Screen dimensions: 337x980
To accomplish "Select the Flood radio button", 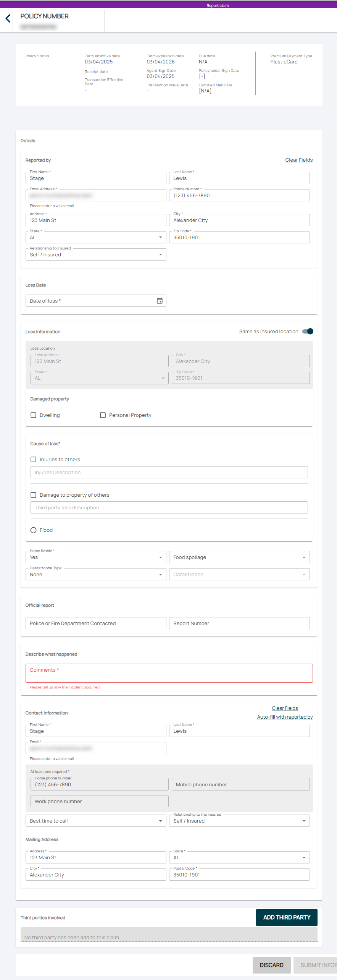I will (x=34, y=530).
